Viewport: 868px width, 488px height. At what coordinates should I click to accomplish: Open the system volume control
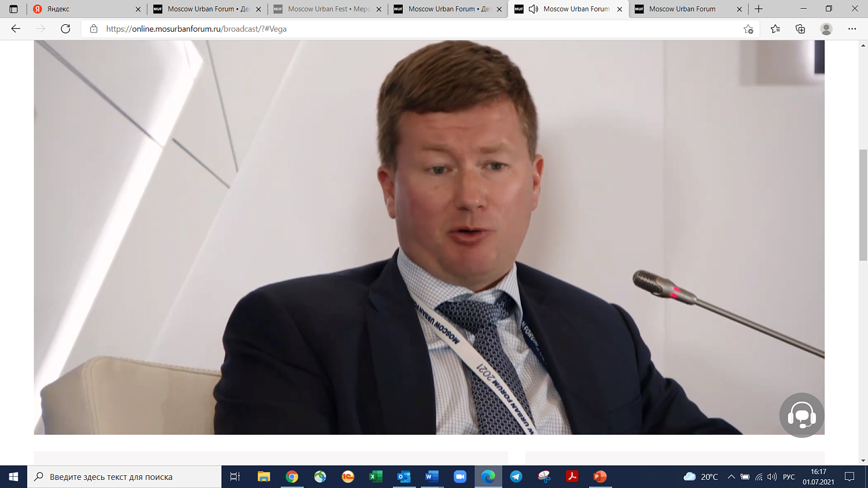[772, 477]
